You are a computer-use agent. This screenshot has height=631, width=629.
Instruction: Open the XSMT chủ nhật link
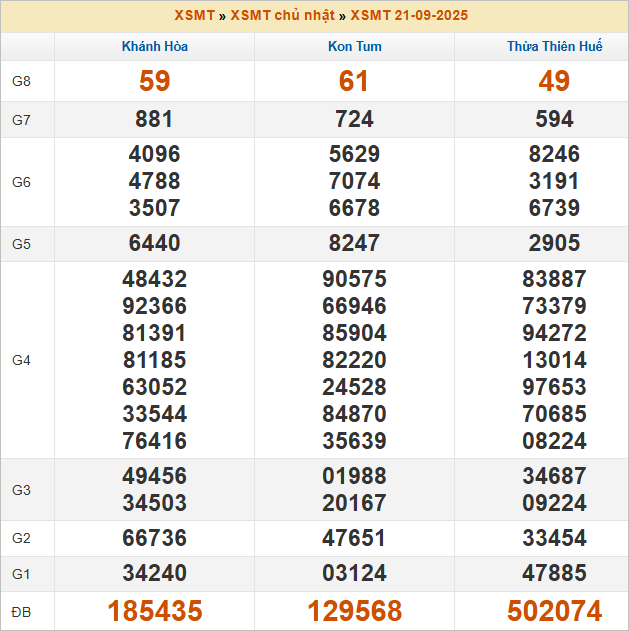pyautogui.click(x=282, y=16)
